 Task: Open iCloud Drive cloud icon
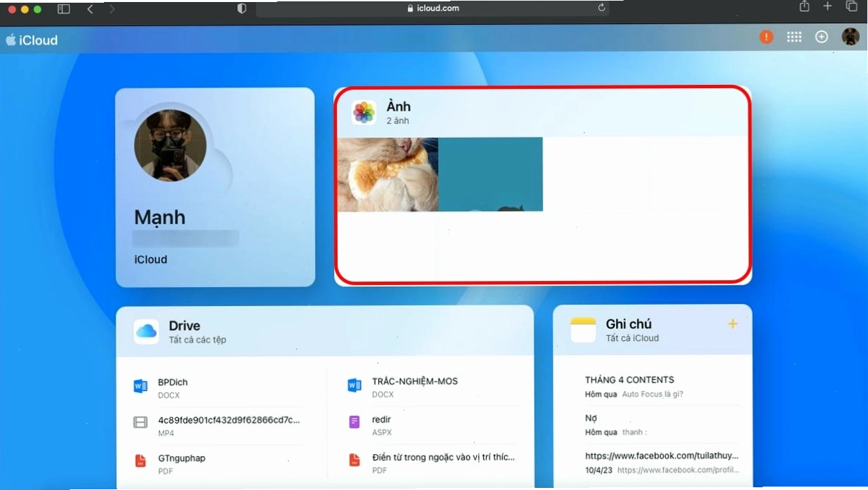click(146, 331)
